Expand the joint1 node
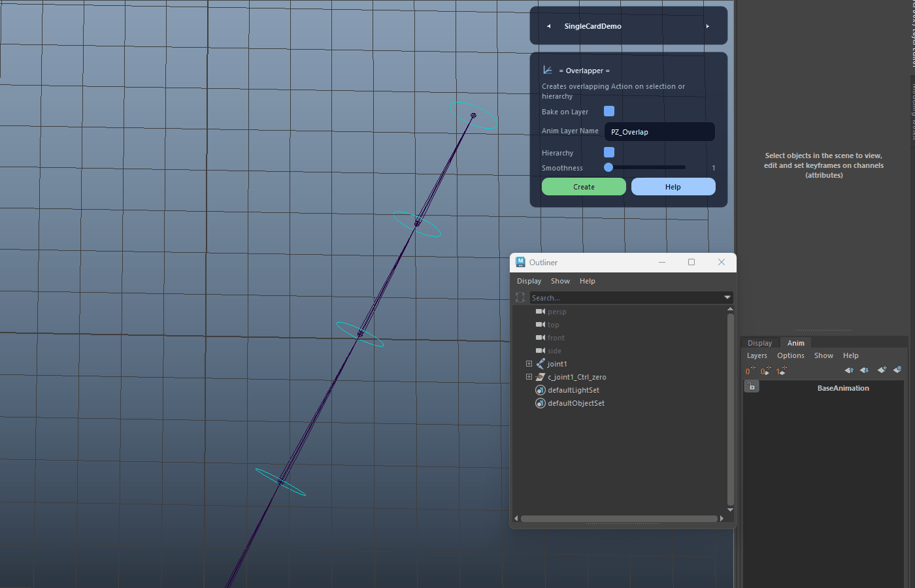Viewport: 915px width, 588px height. tap(529, 364)
